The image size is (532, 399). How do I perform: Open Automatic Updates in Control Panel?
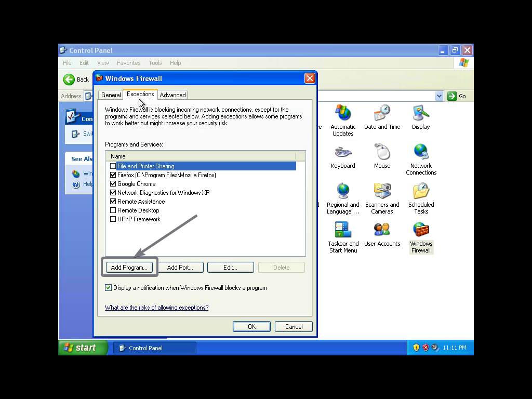pyautogui.click(x=343, y=121)
